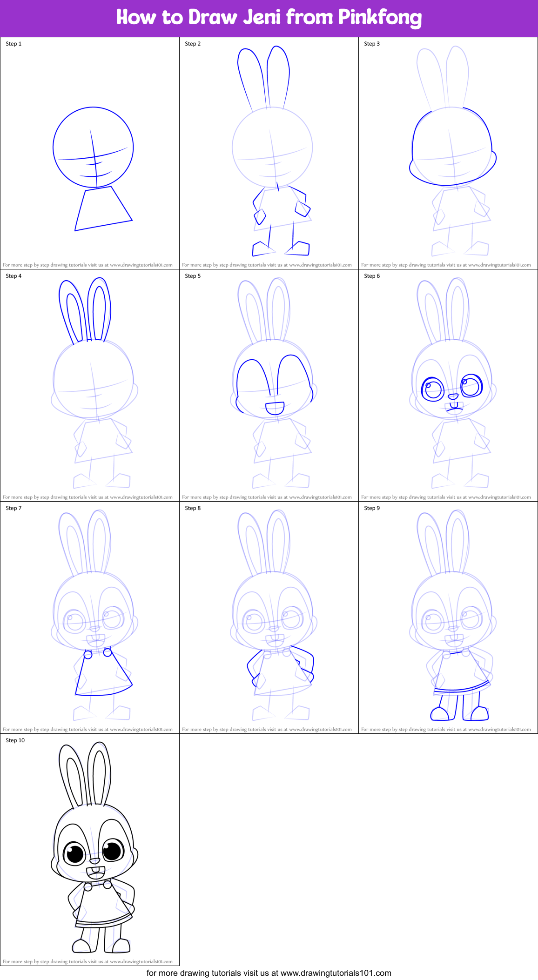The width and height of the screenshot is (538, 980).
Task: Click the 'Step 9' label
Action: [x=372, y=508]
